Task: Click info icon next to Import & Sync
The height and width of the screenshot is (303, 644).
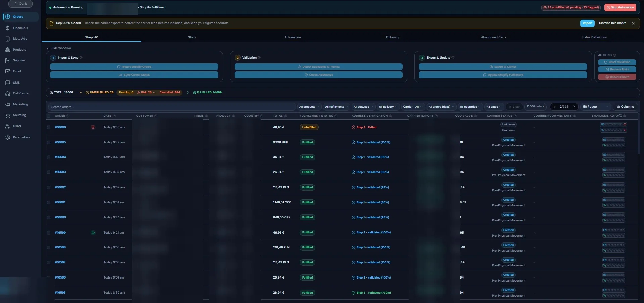Action: (81, 58)
